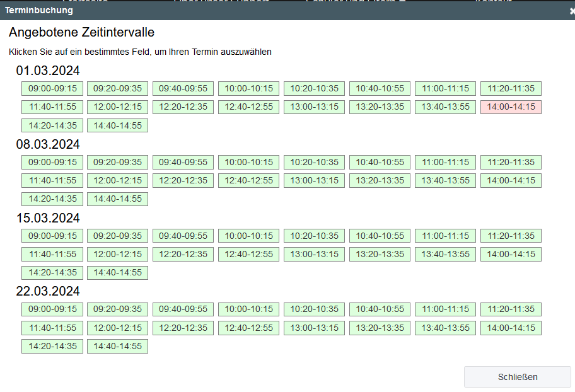Image resolution: width=575 pixels, height=392 pixels.
Task: Choose 10:40-10:55 on 15.03.2024
Action: (x=380, y=236)
